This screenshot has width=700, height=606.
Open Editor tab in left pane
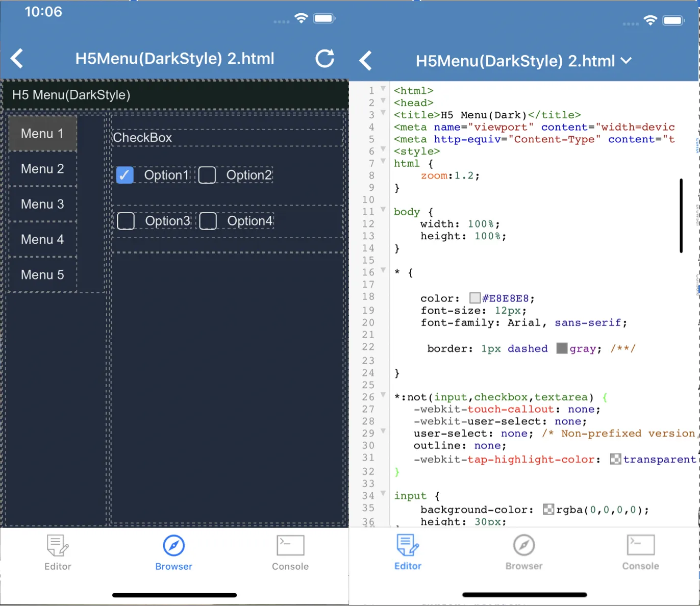(58, 552)
